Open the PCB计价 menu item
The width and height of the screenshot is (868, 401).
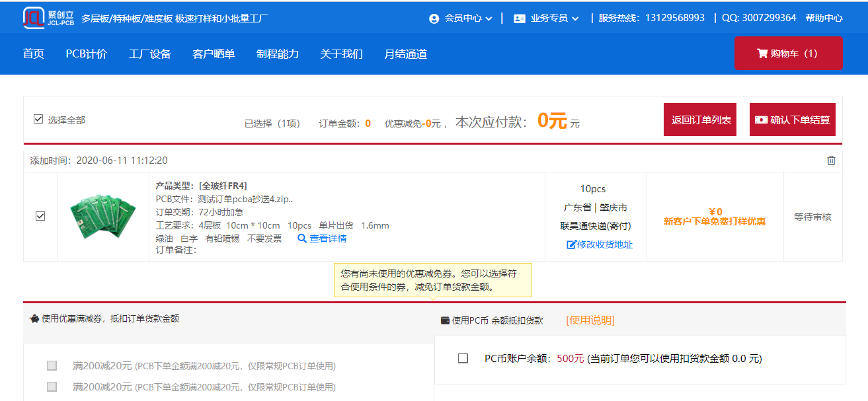[x=86, y=54]
